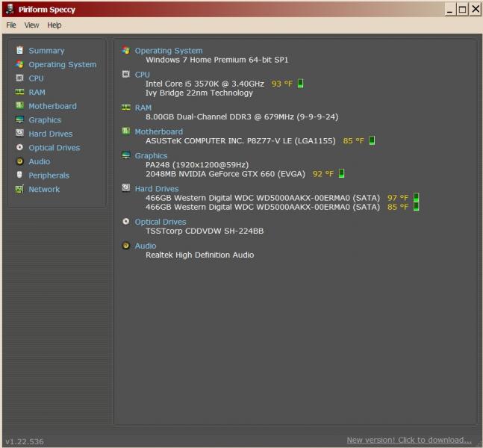Click the speaker icon beside Audio heading
The height and width of the screenshot is (448, 483).
[x=126, y=245]
